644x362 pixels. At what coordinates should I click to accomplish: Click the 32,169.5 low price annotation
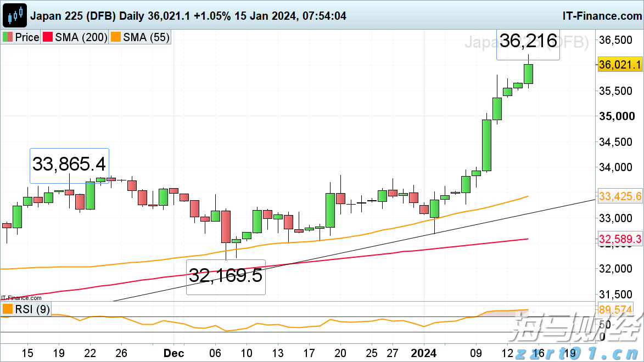coord(226,276)
